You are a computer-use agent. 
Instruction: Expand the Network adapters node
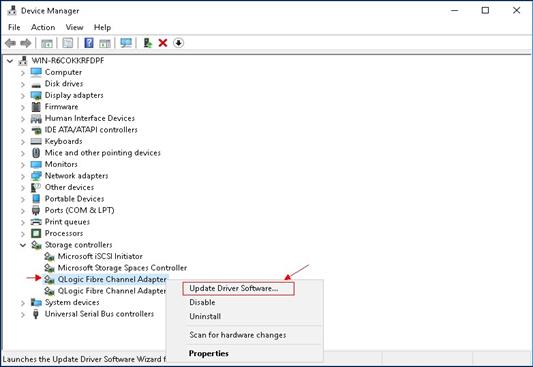click(x=22, y=176)
